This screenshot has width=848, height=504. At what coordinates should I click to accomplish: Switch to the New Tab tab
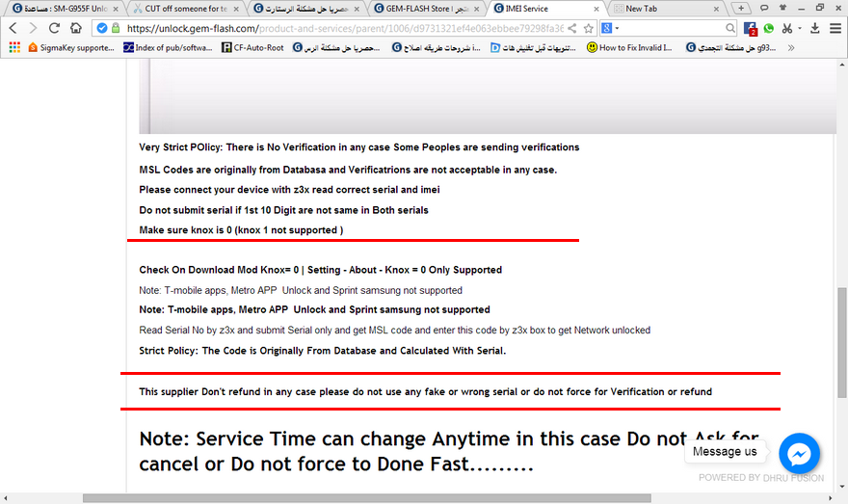click(x=666, y=9)
